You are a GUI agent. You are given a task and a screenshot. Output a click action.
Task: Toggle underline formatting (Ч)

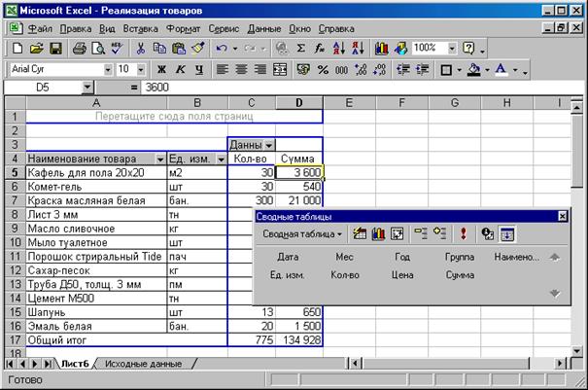[x=198, y=70]
